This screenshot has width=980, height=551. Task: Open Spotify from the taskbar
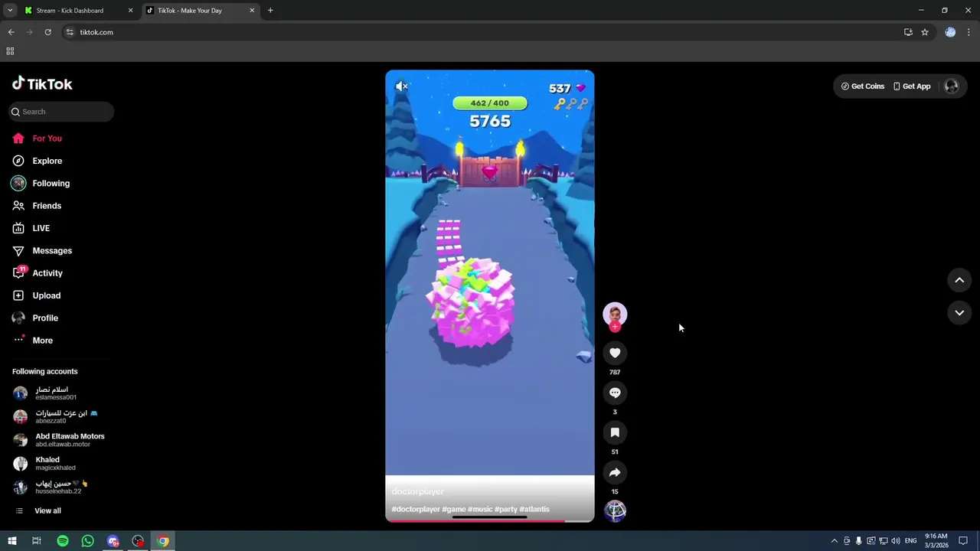(x=63, y=541)
